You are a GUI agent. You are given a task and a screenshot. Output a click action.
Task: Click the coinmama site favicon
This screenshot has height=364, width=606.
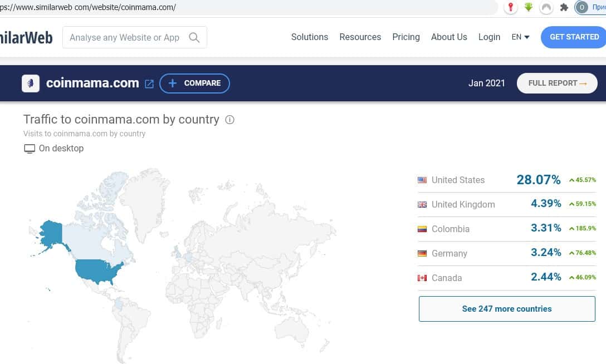(x=31, y=83)
